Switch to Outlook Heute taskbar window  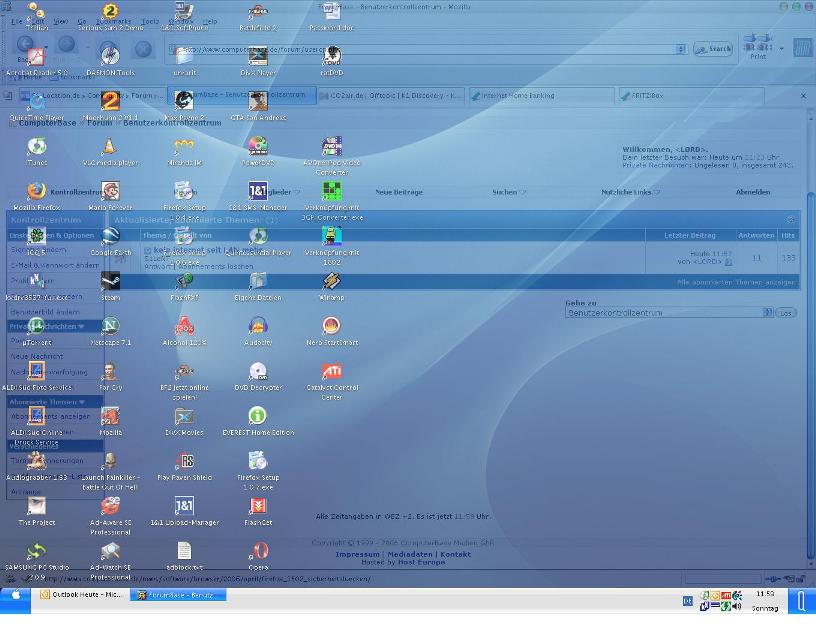click(x=81, y=594)
